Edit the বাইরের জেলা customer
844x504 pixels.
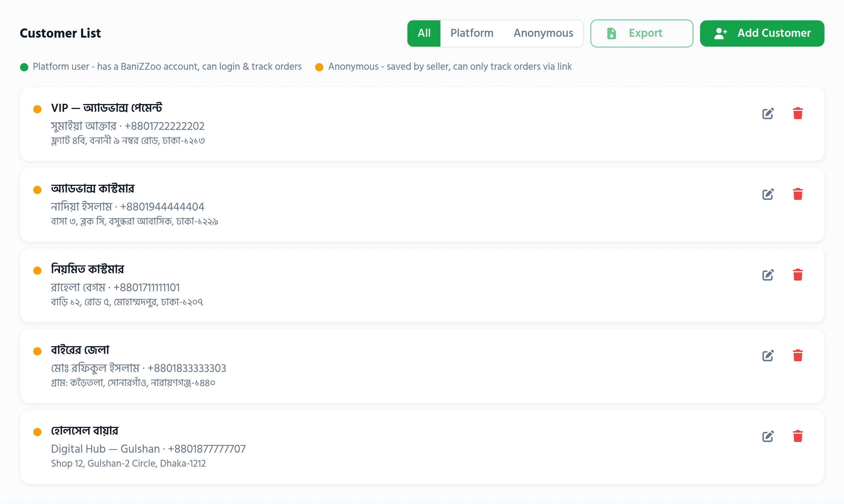[x=768, y=355]
